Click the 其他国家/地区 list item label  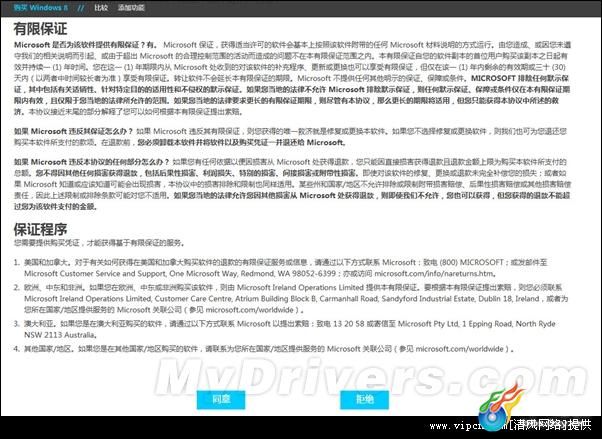click(x=48, y=349)
